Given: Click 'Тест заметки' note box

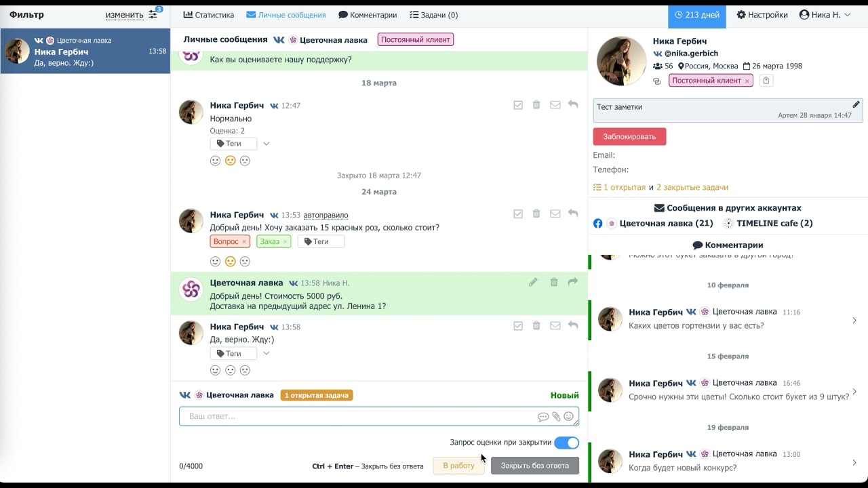Looking at the screenshot, I should (x=728, y=110).
